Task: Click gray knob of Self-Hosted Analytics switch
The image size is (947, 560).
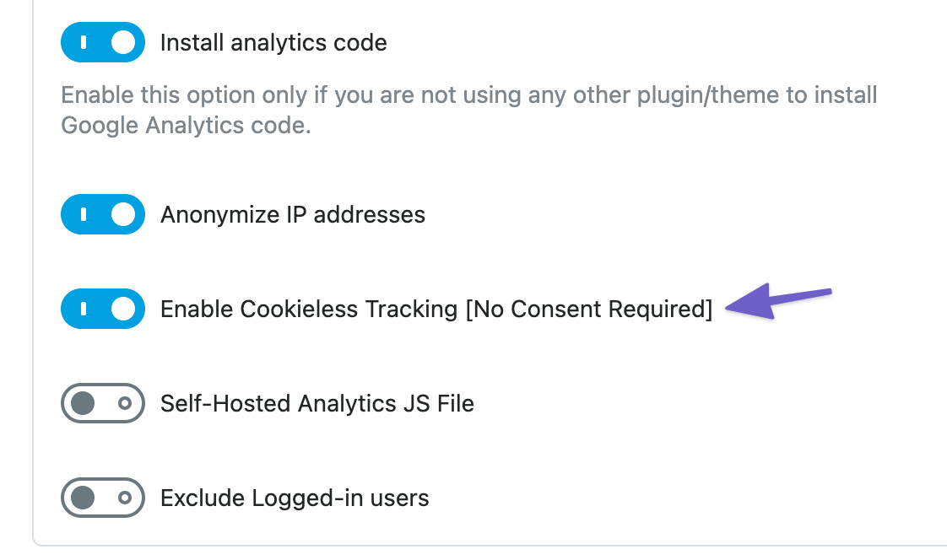Action: 83,403
